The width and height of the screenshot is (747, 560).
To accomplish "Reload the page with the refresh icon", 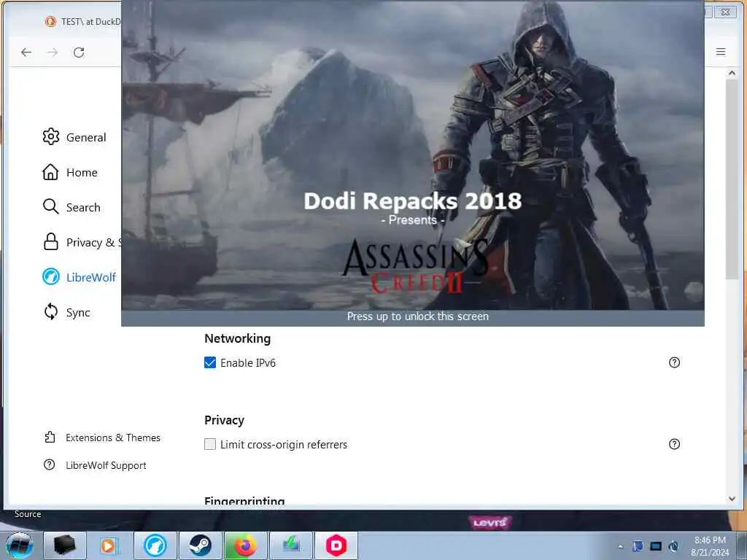I will [x=79, y=52].
